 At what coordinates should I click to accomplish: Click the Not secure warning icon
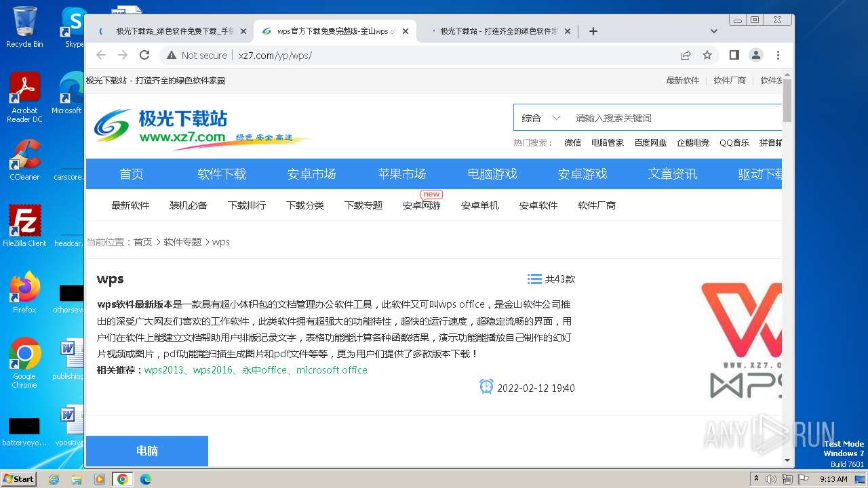(x=172, y=55)
